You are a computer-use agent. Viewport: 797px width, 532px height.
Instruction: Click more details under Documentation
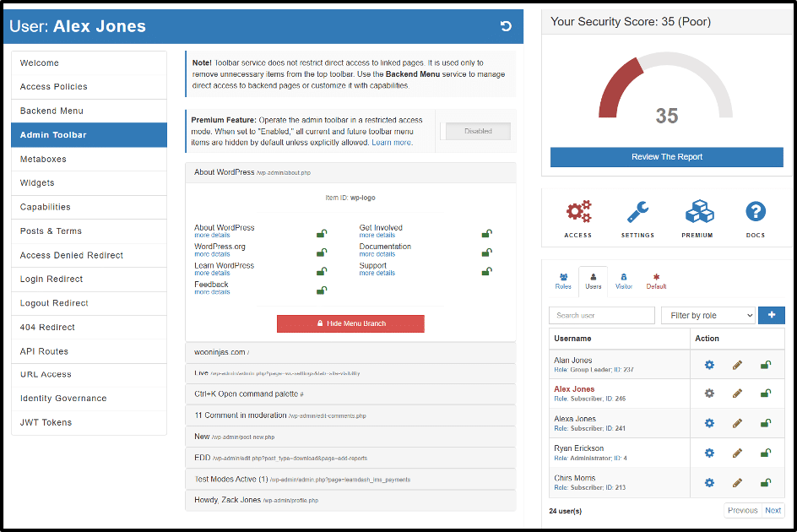coord(377,254)
